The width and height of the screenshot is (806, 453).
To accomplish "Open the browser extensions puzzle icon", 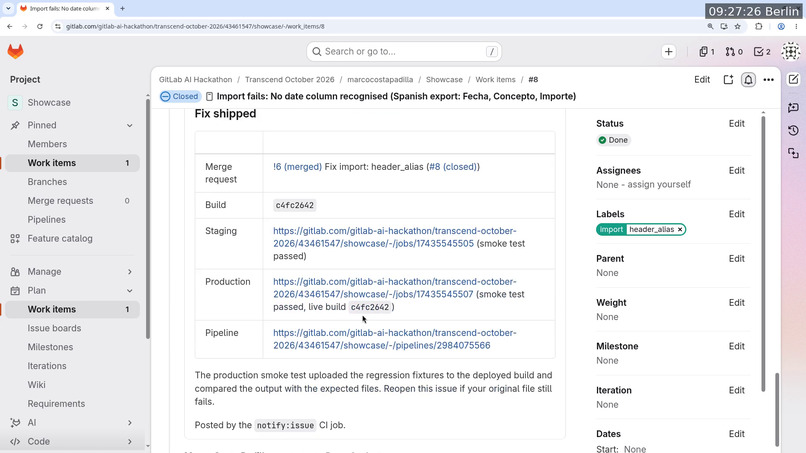I will click(x=759, y=26).
